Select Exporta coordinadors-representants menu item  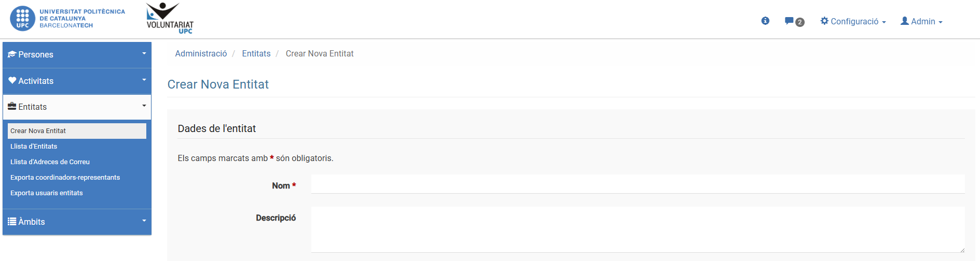tap(65, 178)
